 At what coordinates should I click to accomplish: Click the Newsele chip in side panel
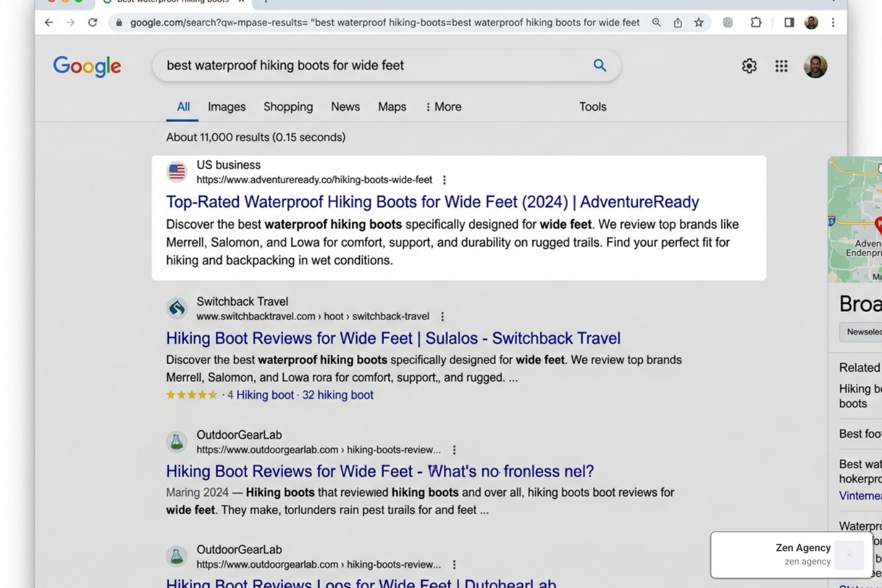(x=861, y=332)
